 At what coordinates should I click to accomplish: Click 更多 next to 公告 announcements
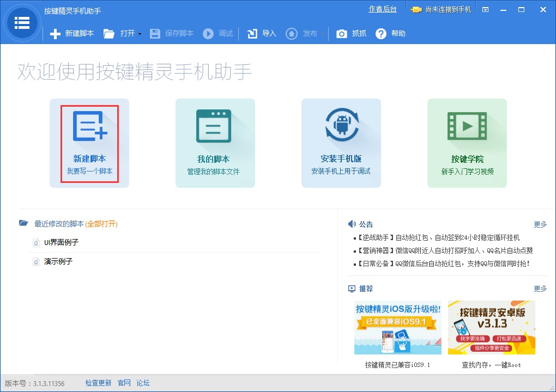(539, 223)
